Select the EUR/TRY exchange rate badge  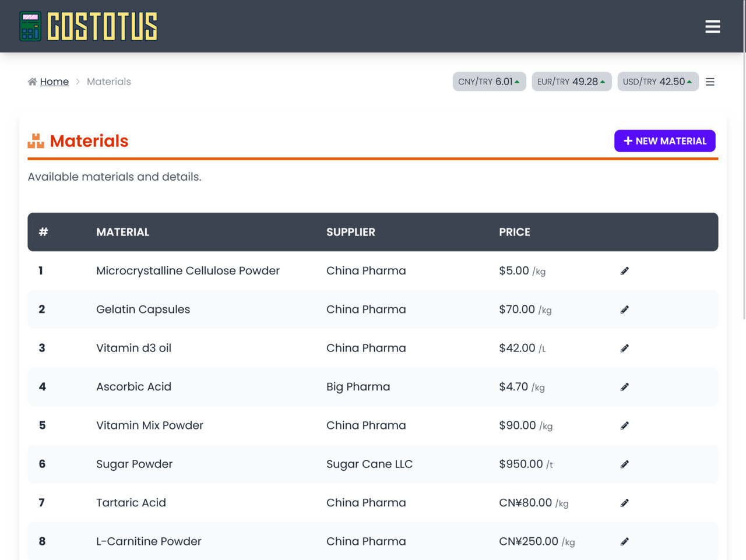coord(571,82)
